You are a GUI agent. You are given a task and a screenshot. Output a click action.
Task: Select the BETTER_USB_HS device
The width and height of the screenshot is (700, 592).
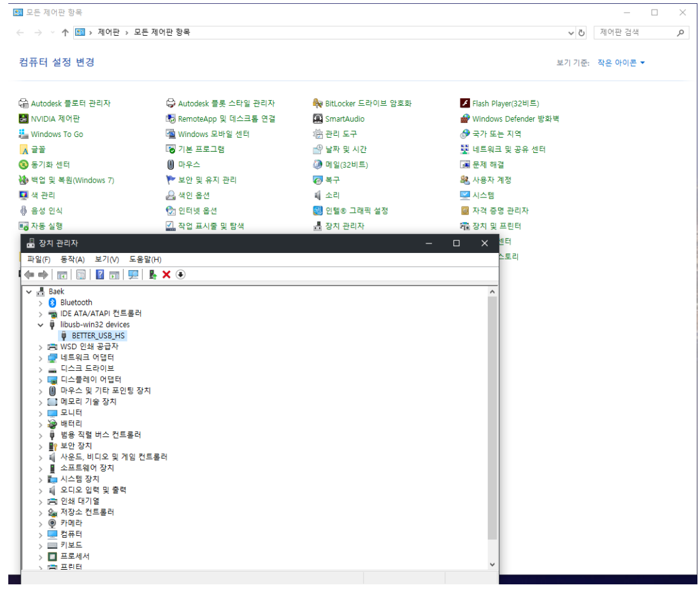click(98, 336)
